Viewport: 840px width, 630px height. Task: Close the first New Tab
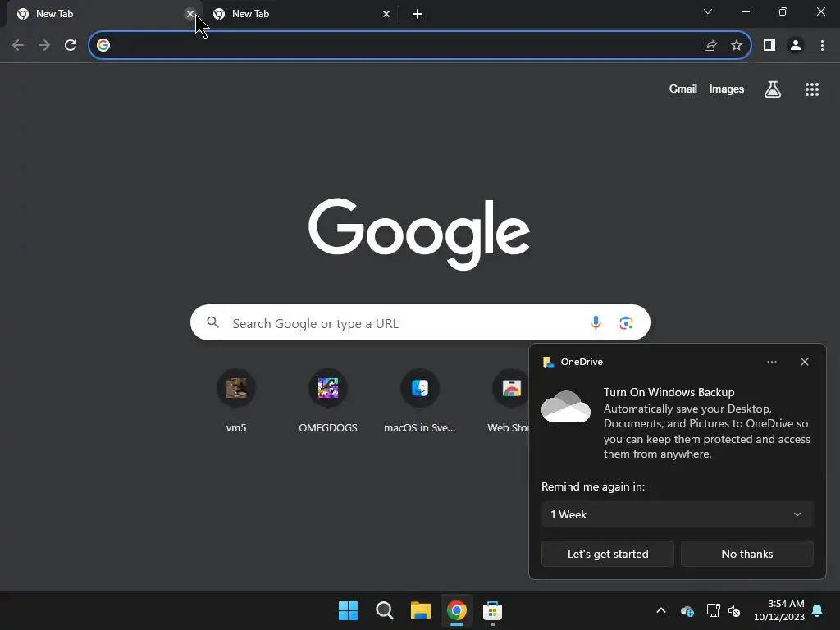[190, 14]
